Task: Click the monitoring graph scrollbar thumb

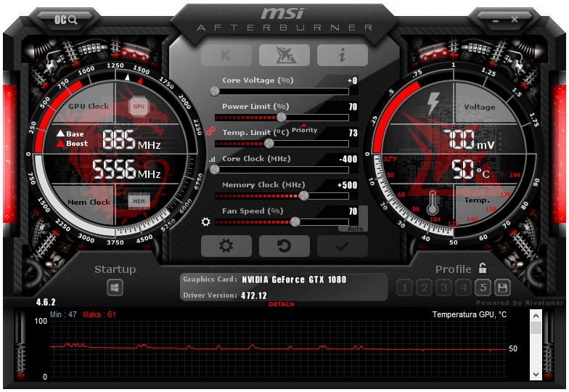Action: tap(536, 328)
